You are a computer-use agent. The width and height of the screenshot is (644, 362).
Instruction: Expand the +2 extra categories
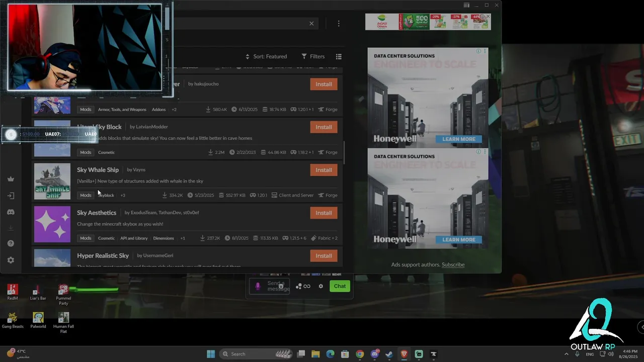click(174, 110)
